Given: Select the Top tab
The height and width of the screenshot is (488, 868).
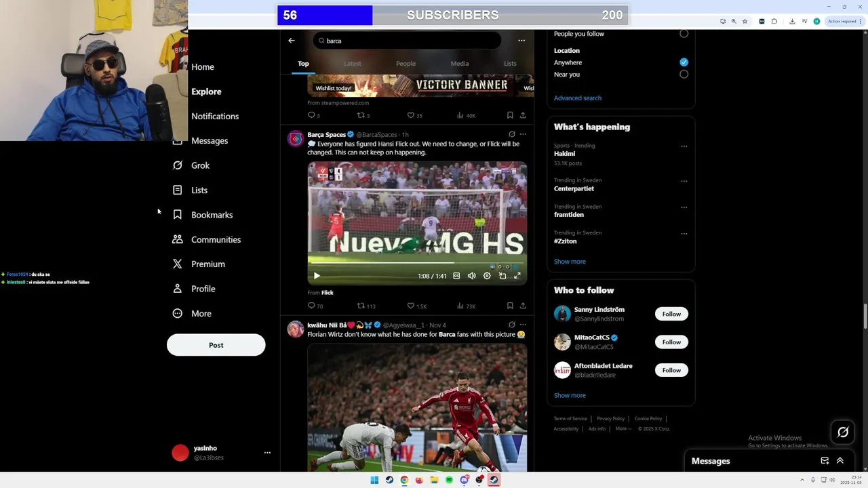Looking at the screenshot, I should tap(303, 64).
